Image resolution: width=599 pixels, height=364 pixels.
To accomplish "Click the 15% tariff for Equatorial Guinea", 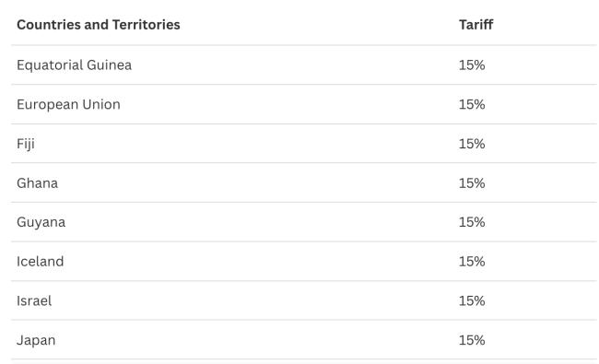I will pyautogui.click(x=472, y=65).
